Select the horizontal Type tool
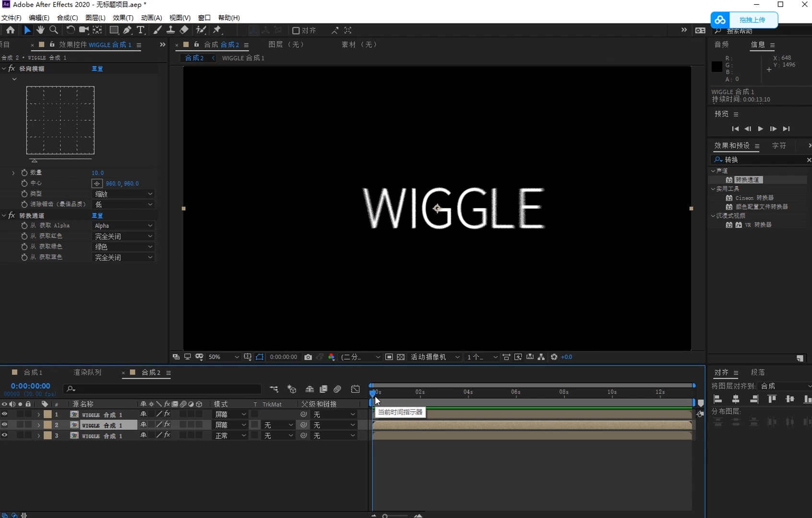Viewport: 812px width, 518px height. [141, 30]
